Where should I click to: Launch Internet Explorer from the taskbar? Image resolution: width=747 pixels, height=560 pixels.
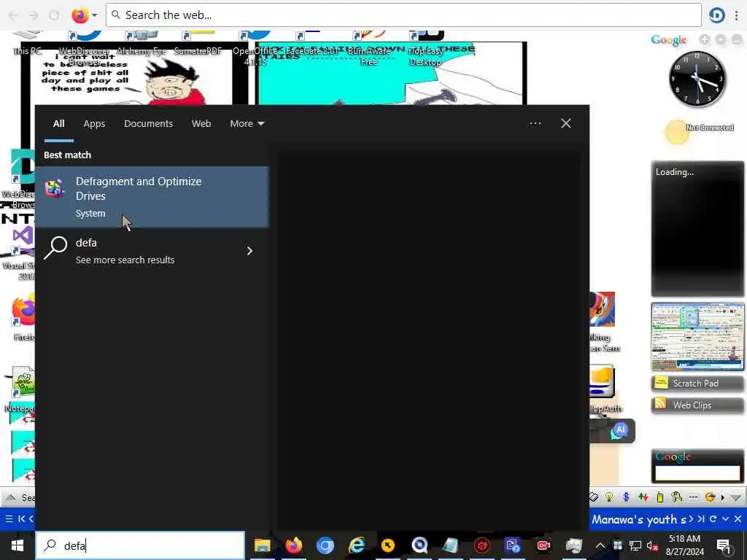356,545
